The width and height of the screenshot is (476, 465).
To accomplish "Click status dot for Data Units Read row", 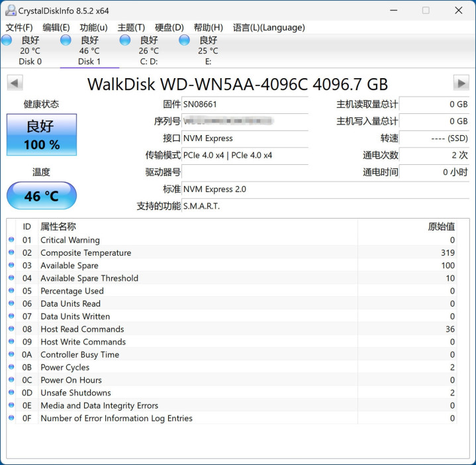I will point(11,303).
